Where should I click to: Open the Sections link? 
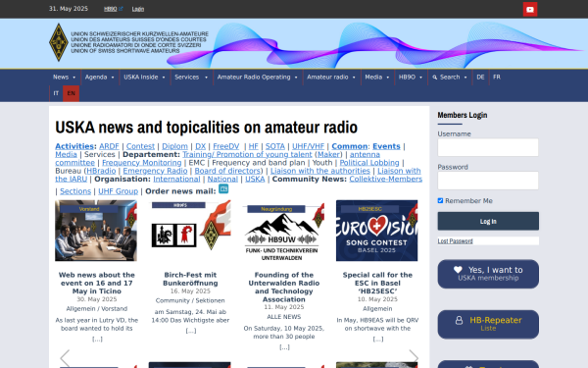75,191
